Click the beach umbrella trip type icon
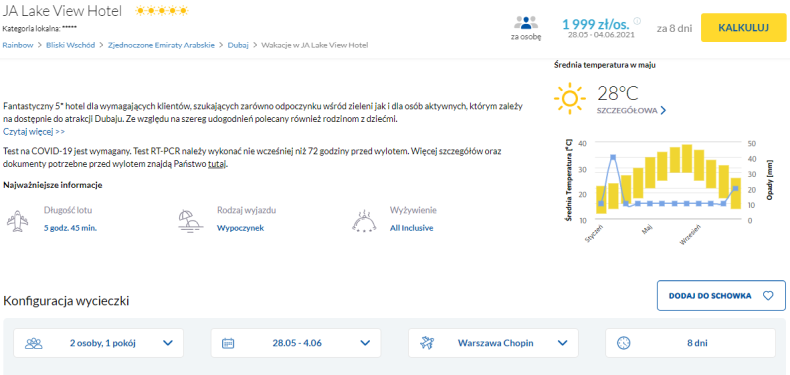 click(190, 220)
